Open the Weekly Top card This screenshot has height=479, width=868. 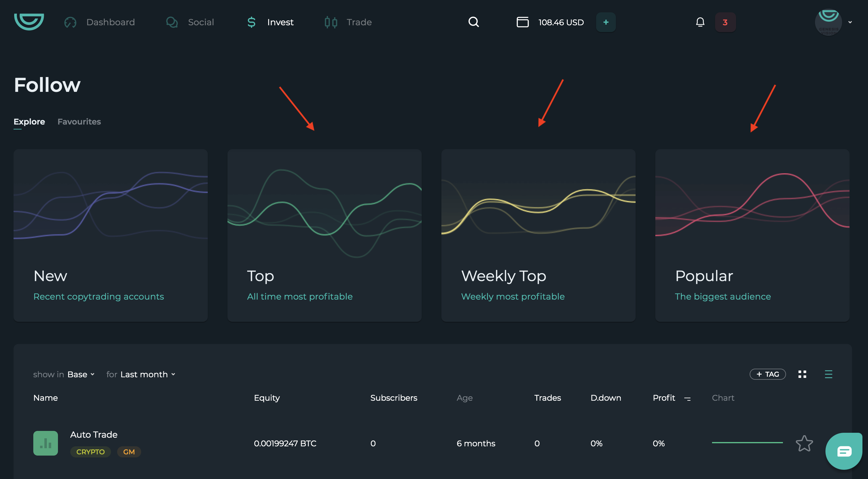[538, 235]
